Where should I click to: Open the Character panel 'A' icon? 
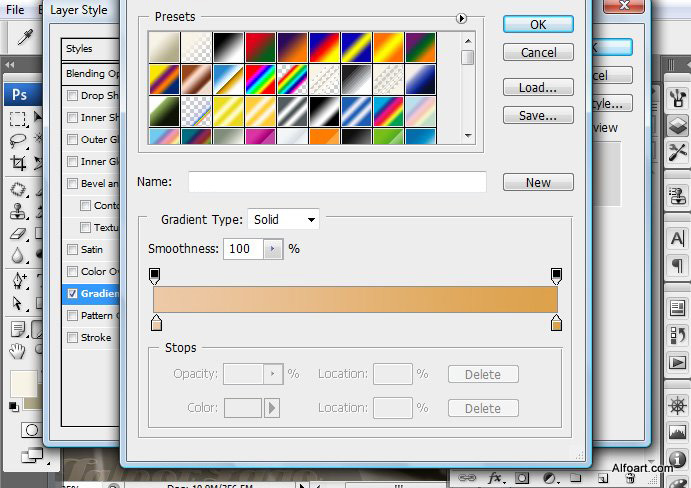678,238
